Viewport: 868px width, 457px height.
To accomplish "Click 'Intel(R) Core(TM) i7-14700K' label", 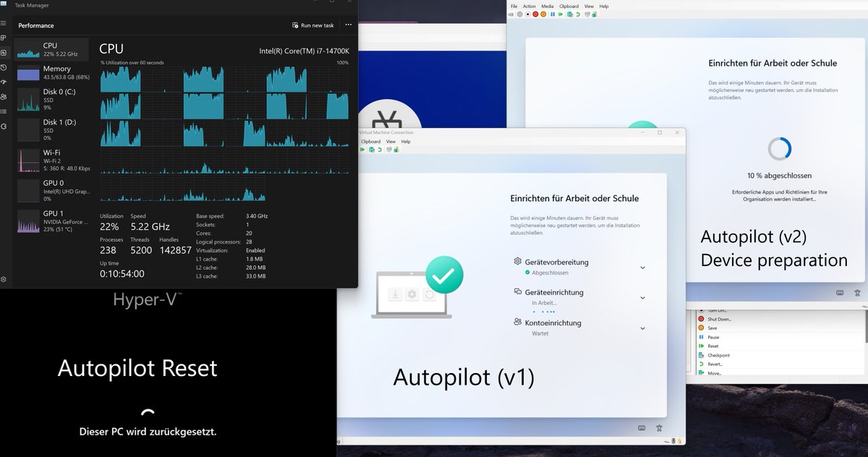I will (x=304, y=51).
